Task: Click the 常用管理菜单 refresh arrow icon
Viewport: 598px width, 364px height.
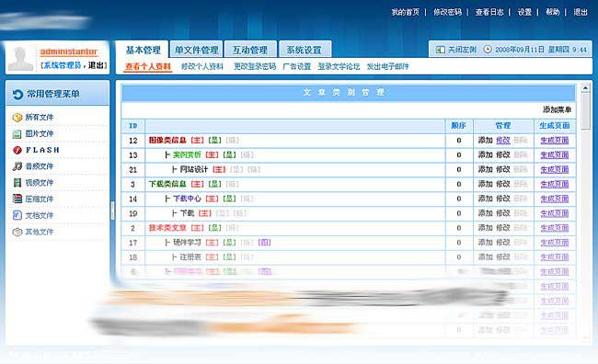Action: click(x=17, y=94)
